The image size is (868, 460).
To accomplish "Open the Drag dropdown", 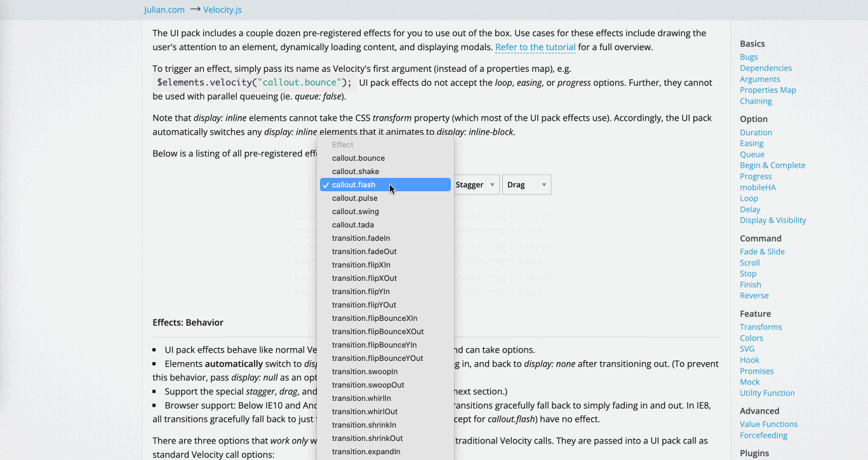I will 526,185.
